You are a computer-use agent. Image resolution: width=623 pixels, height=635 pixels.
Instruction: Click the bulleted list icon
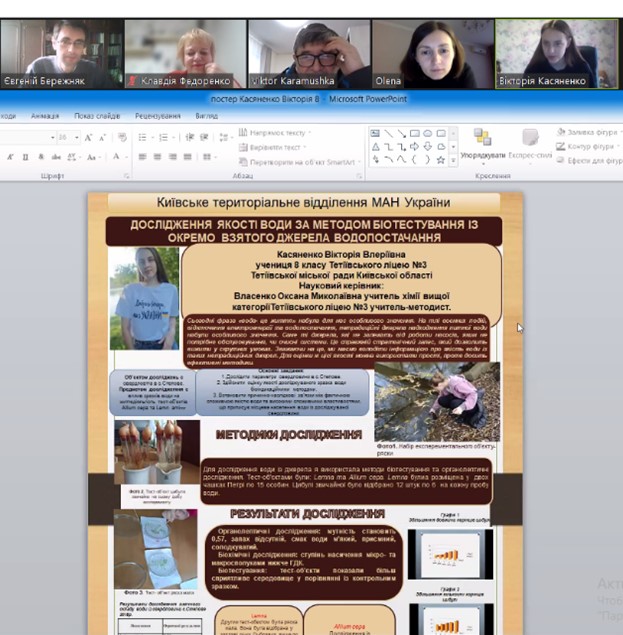coord(142,138)
